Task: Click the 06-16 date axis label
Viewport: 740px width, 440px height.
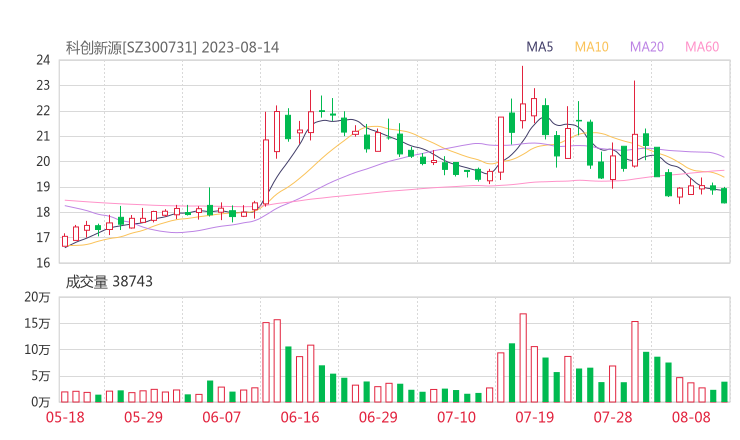Action: tap(300, 417)
